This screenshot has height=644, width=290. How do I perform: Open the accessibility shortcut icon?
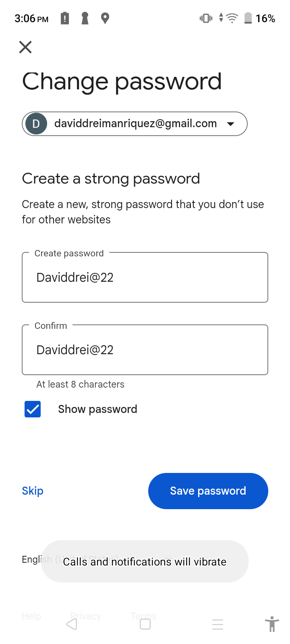(x=272, y=624)
